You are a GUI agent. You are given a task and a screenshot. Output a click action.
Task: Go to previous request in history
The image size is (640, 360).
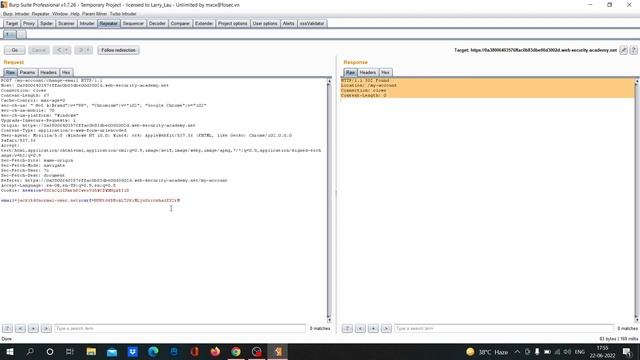click(62, 50)
